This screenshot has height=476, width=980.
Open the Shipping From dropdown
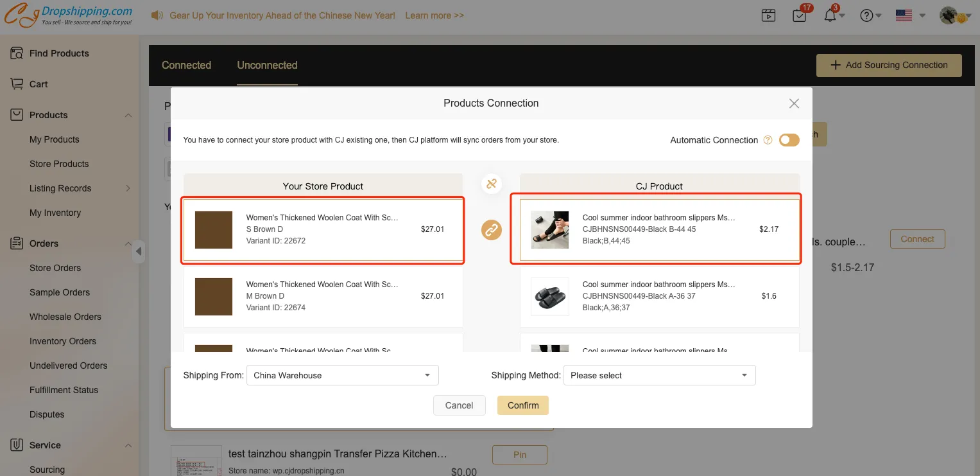[342, 375]
